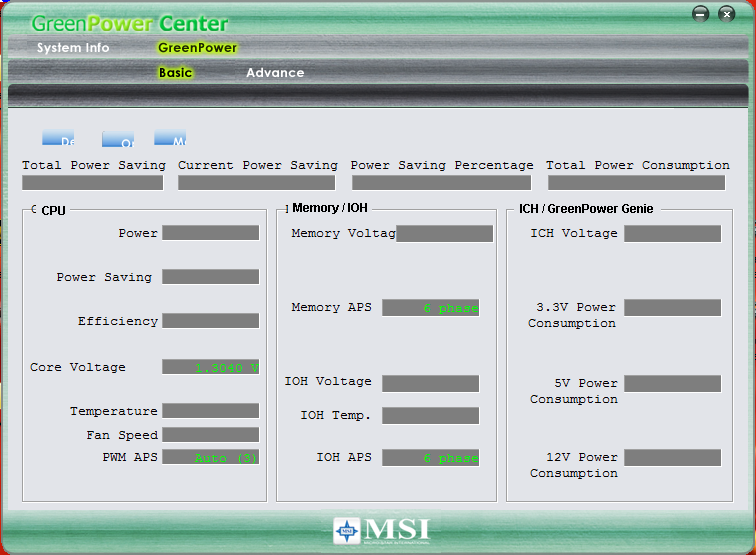Viewport: 756px width, 555px height.
Task: Click the 12V Power Consumption value field
Action: (673, 458)
